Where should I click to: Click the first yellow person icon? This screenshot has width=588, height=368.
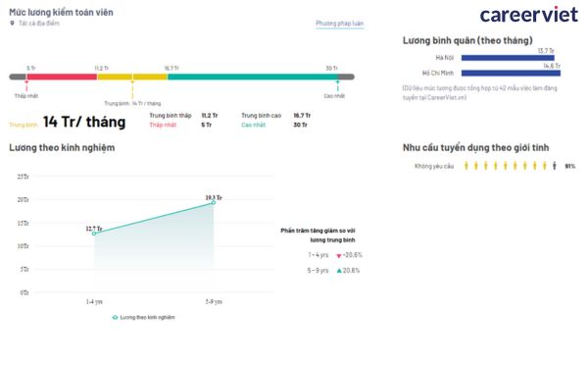(x=466, y=166)
